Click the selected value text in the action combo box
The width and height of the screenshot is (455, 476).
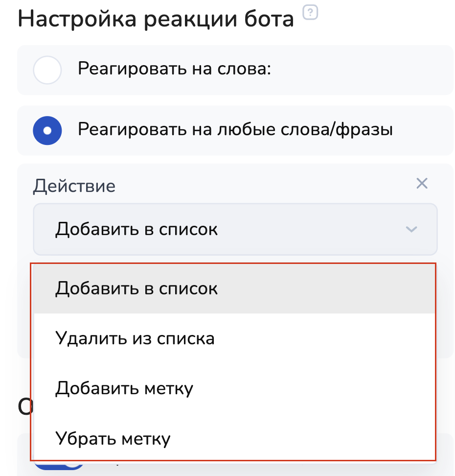[x=136, y=229]
